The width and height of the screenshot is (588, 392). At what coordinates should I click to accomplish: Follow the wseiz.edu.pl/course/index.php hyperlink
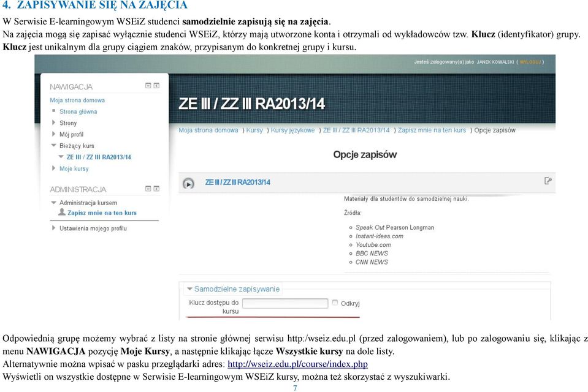tap(297, 364)
